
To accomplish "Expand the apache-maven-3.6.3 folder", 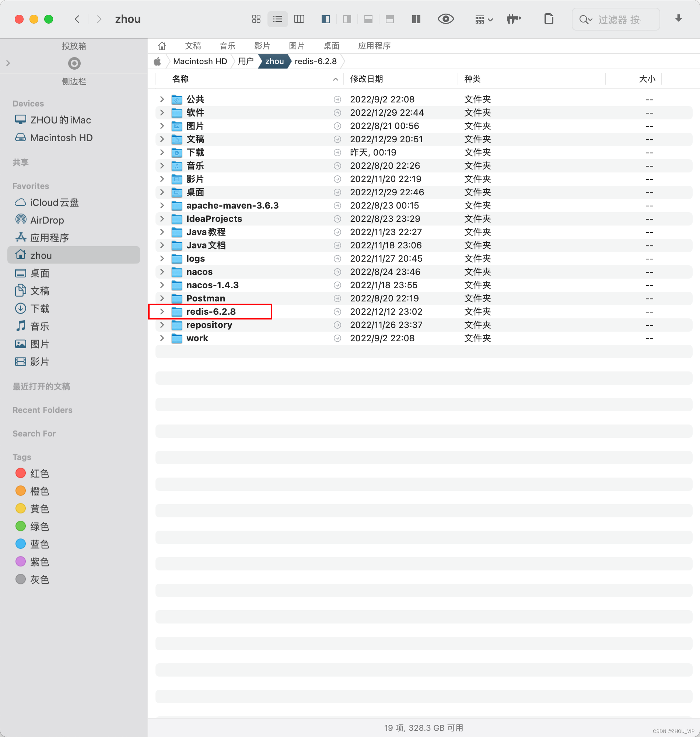I will [x=162, y=205].
